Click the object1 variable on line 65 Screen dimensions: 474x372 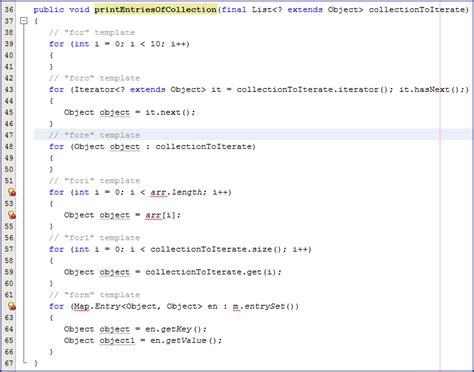tap(117, 341)
